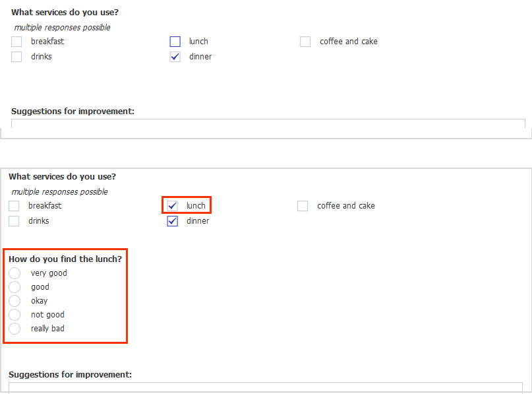
Task: Select coffee and cake in the bottom survey
Action: pos(302,205)
